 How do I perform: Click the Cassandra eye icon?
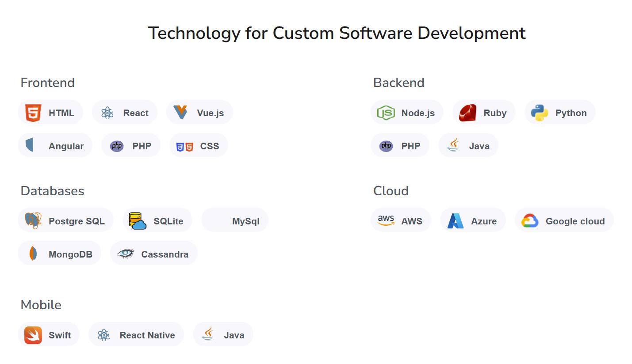pos(125,254)
